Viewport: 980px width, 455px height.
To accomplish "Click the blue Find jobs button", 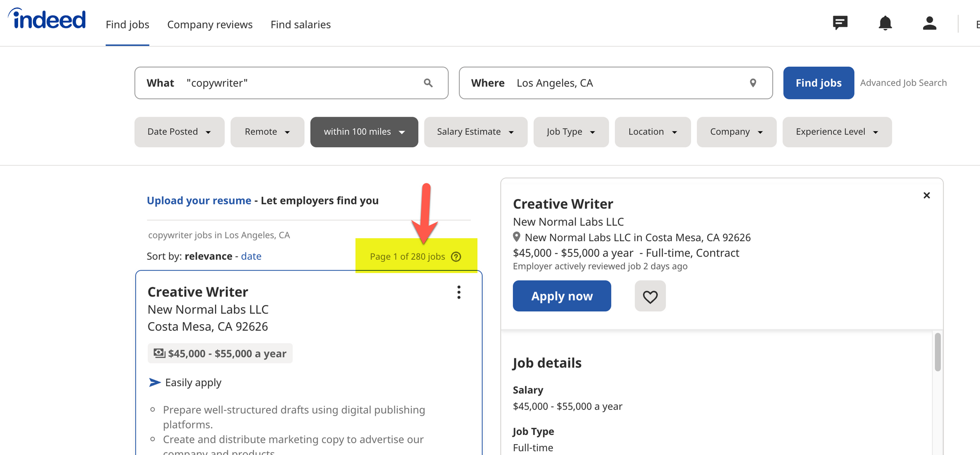I will point(819,83).
